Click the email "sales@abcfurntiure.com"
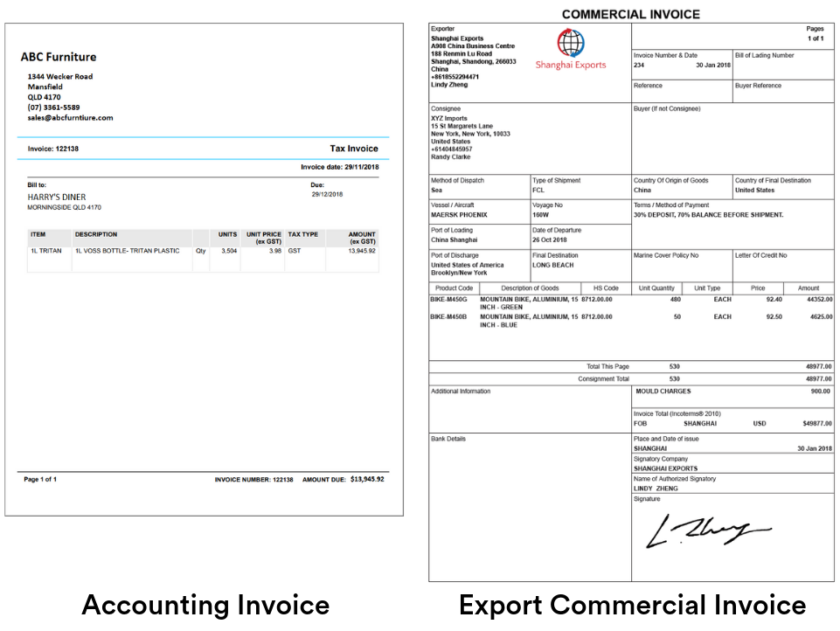The height and width of the screenshot is (631, 840). click(x=70, y=118)
